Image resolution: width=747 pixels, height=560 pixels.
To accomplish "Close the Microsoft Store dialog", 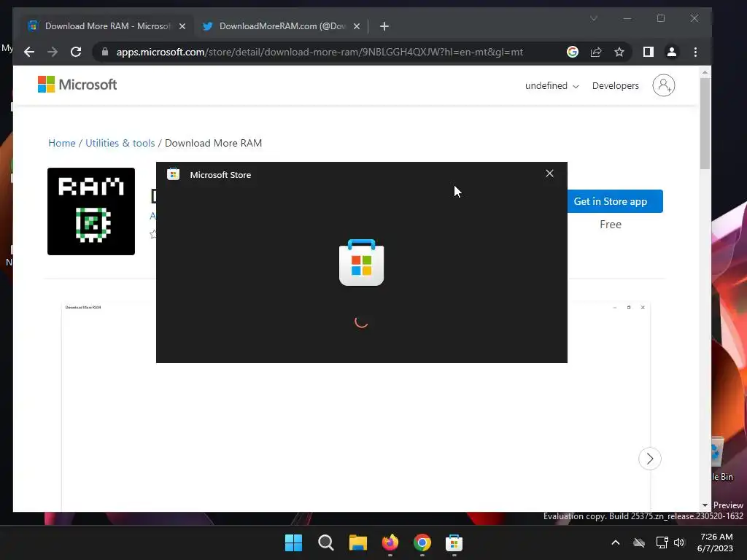I will click(550, 174).
